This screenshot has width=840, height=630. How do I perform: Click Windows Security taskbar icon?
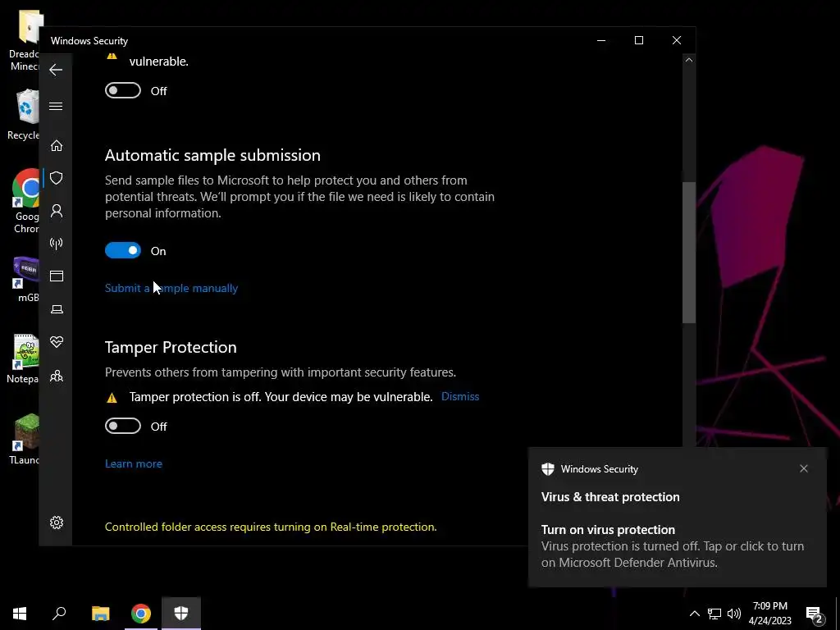(x=181, y=614)
